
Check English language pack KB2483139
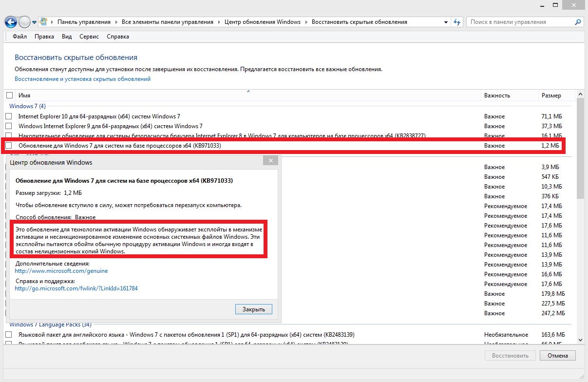tap(9, 335)
